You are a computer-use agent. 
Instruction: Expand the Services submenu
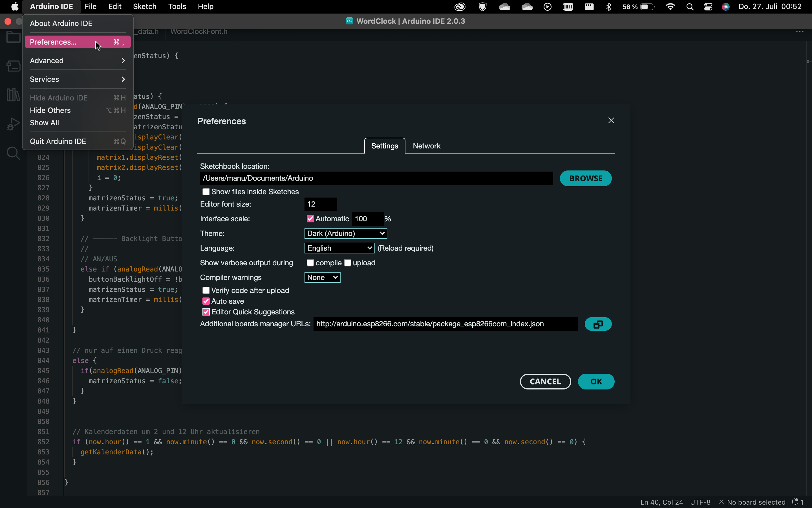pos(78,79)
